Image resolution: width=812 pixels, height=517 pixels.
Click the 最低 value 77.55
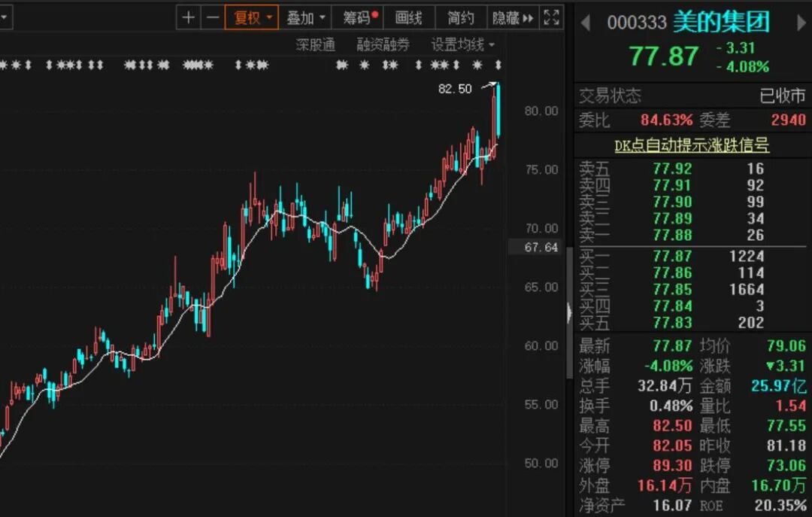(x=786, y=426)
